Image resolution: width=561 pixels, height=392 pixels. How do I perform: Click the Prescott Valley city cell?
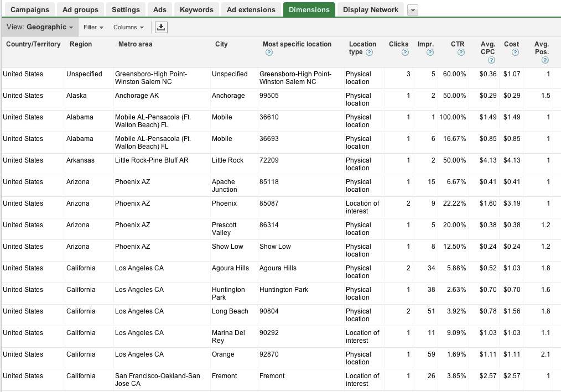[224, 229]
